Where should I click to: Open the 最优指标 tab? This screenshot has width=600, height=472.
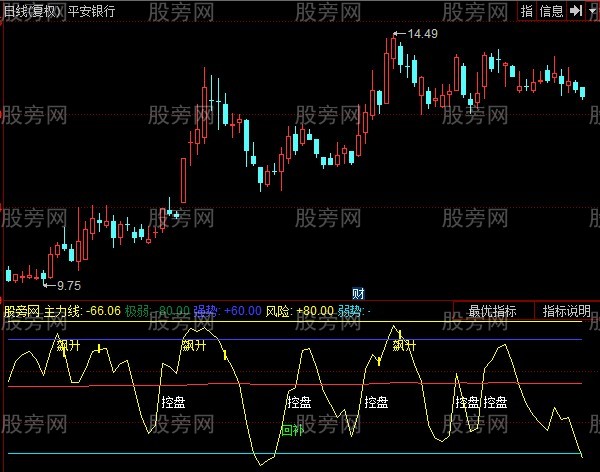[491, 311]
